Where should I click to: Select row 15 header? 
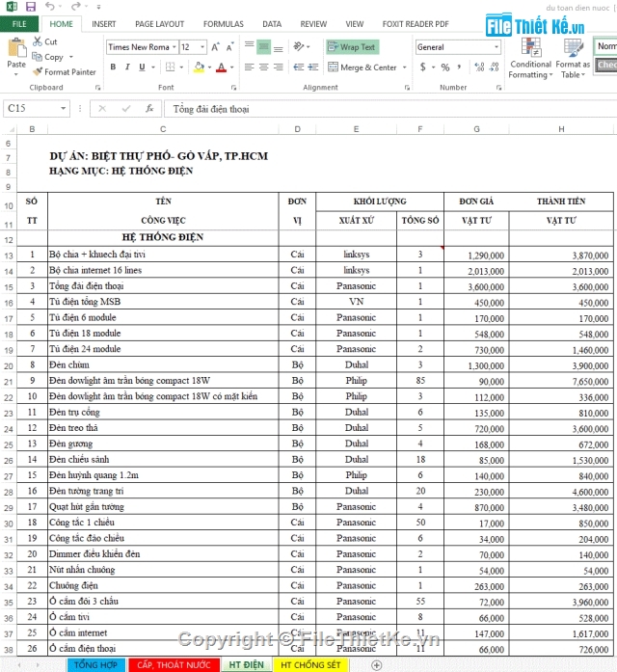pyautogui.click(x=9, y=286)
